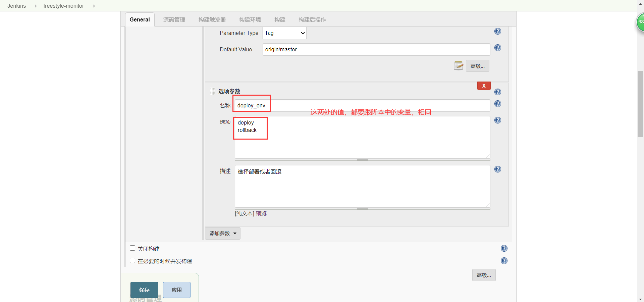The image size is (644, 302).
Task: Click the 选项 choices textarea
Action: (362, 137)
